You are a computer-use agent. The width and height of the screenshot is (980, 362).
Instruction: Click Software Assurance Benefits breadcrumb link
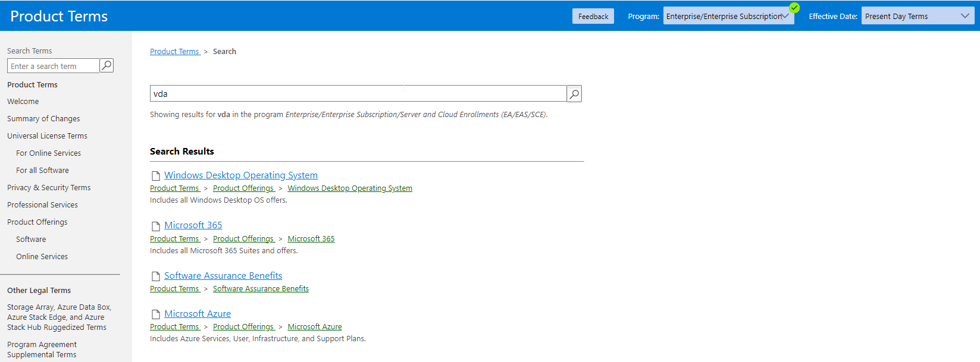click(x=261, y=289)
